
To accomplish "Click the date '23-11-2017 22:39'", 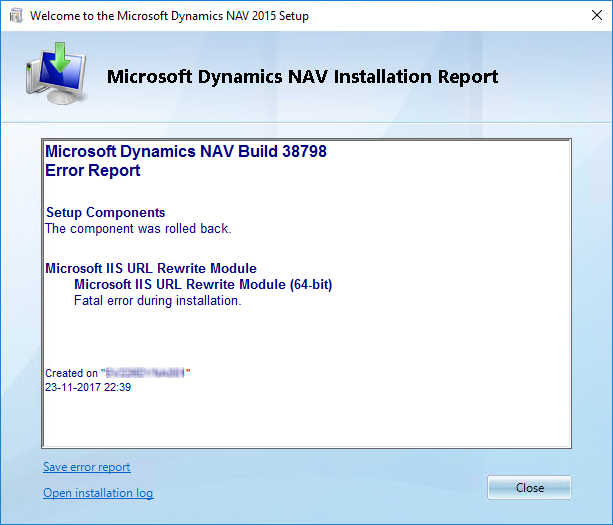I will 88,387.
